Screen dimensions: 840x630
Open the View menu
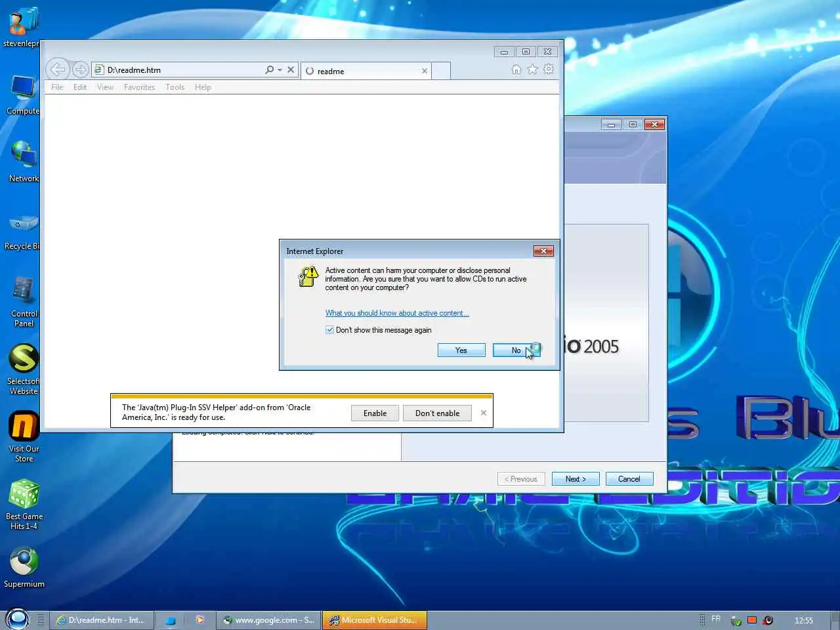pyautogui.click(x=105, y=87)
